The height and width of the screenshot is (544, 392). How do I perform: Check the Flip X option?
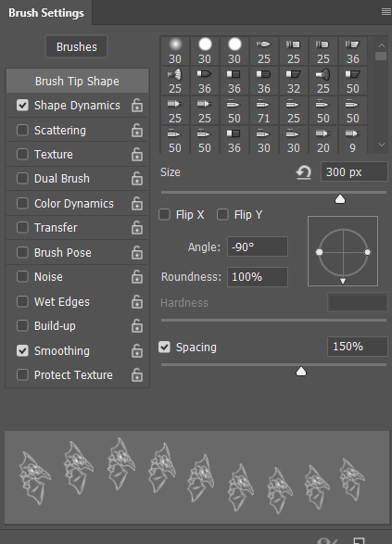tap(164, 214)
